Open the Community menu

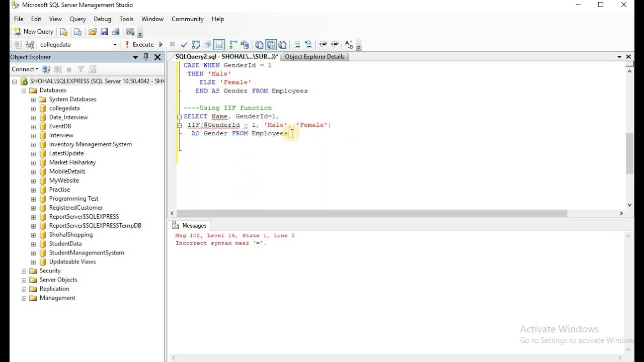point(187,19)
